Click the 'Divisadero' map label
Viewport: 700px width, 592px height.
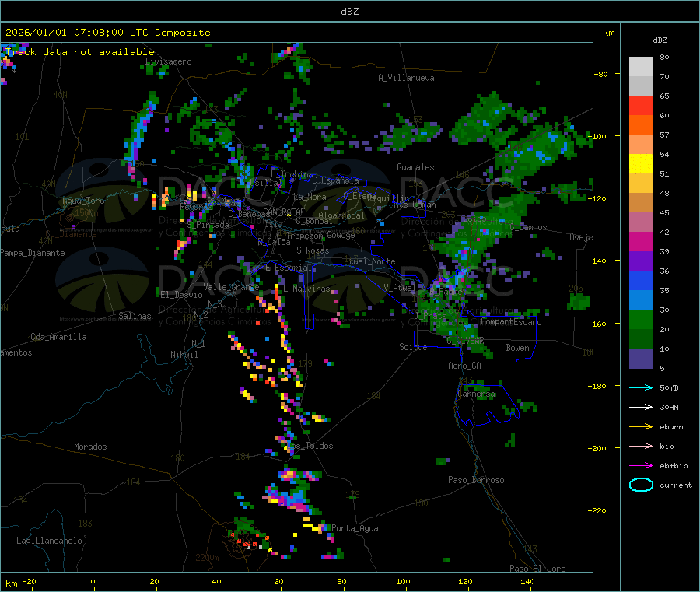click(169, 61)
